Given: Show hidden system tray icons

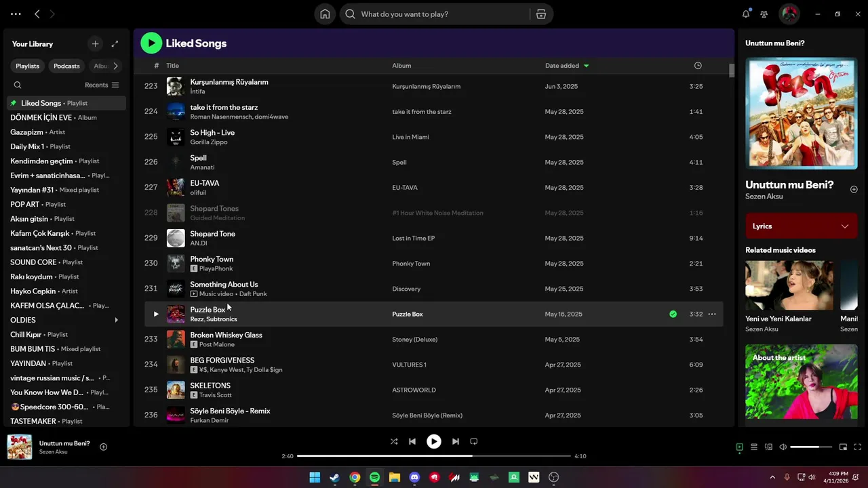Looking at the screenshot, I should (x=772, y=477).
